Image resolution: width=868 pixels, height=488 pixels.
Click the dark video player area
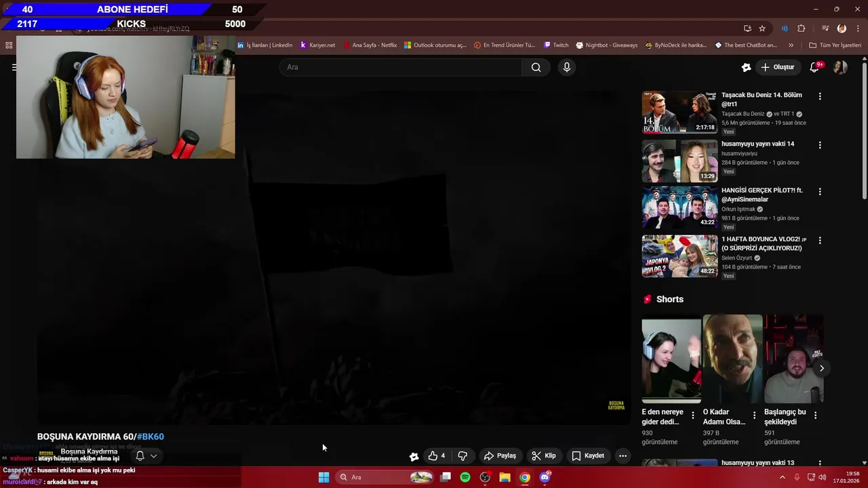pos(334,258)
